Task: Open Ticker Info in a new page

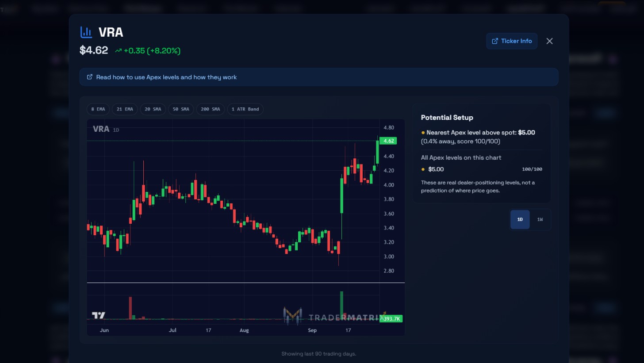Action: [x=512, y=41]
